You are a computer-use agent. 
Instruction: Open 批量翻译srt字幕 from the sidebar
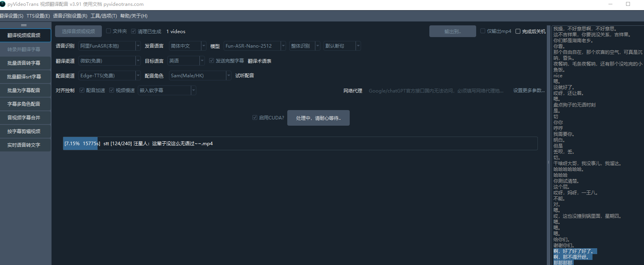[25, 76]
